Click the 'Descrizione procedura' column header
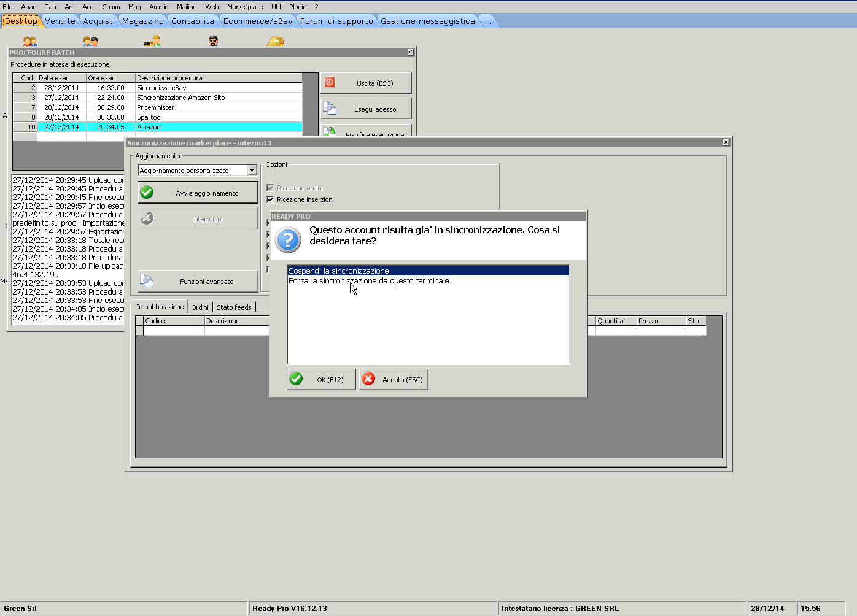 pyautogui.click(x=219, y=78)
